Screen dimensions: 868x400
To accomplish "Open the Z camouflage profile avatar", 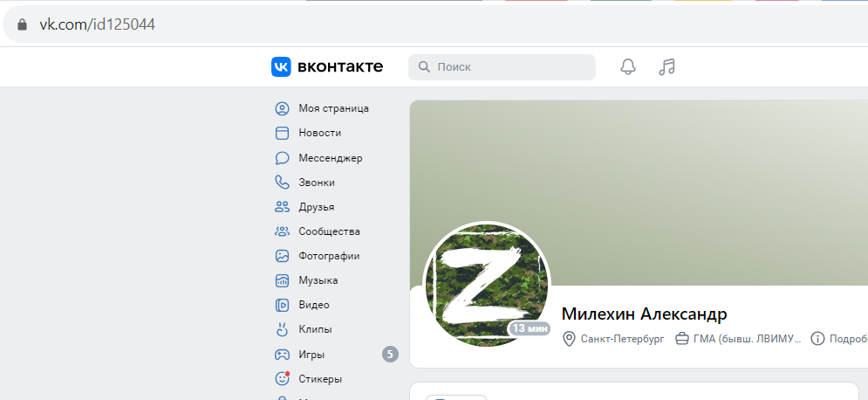I will click(487, 285).
